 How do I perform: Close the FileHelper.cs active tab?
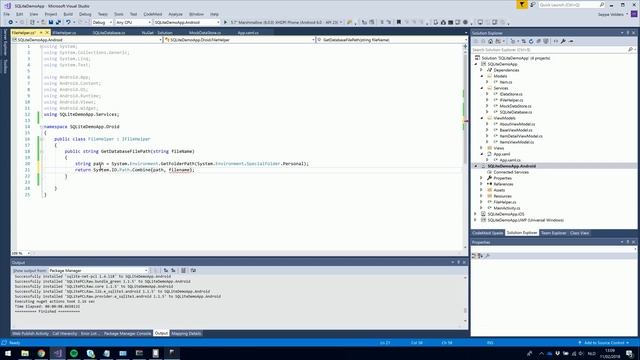(x=47, y=33)
